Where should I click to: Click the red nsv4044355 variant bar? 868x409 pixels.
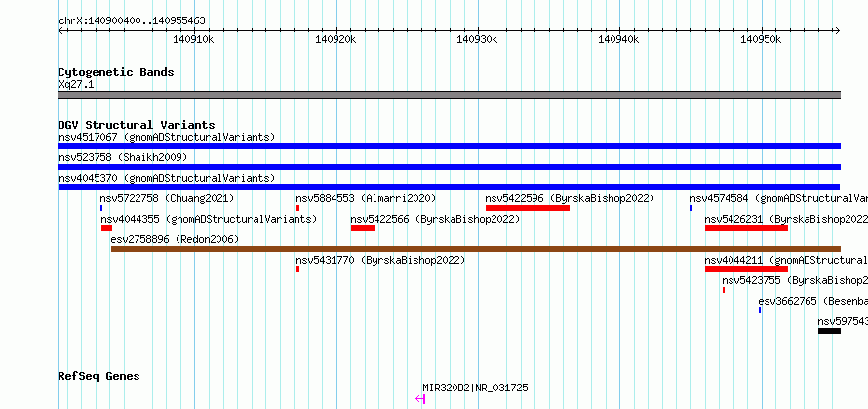(x=107, y=228)
